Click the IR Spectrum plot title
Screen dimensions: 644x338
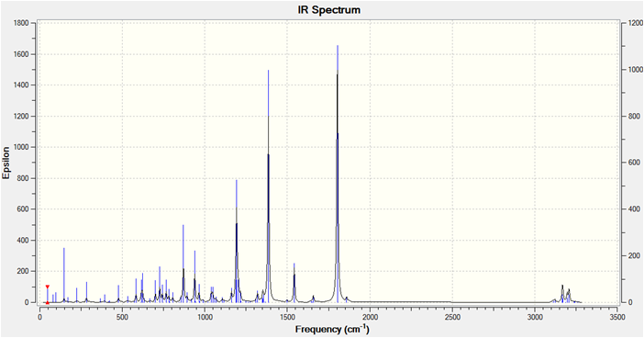[329, 10]
